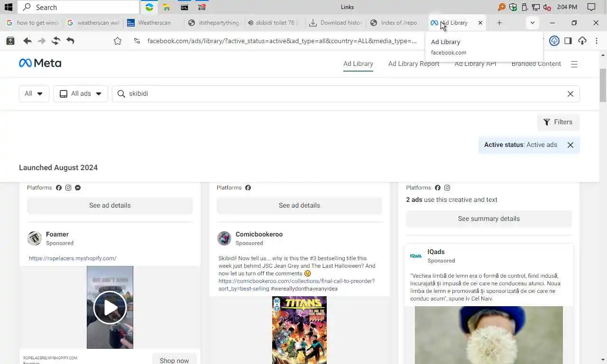Open the notification center icon
Image resolution: width=607 pixels, height=364 pixels.
[x=591, y=7]
